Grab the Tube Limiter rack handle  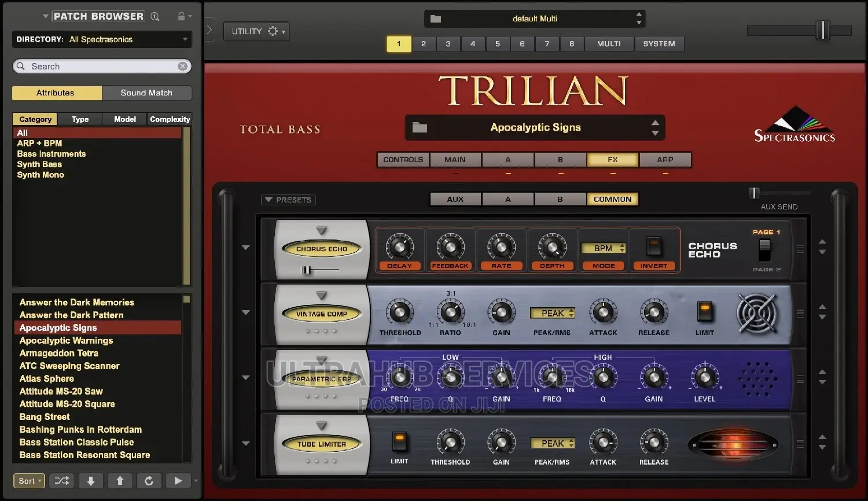click(800, 444)
